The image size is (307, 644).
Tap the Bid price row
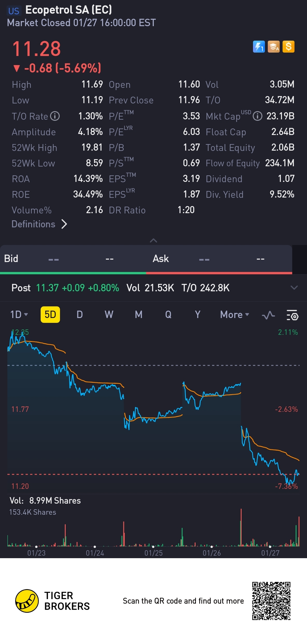coord(73,259)
